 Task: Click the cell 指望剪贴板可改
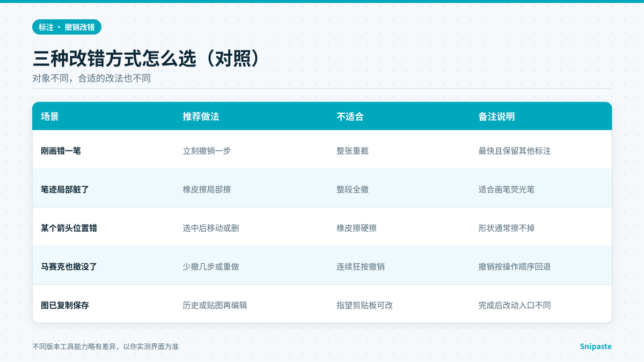tap(364, 305)
